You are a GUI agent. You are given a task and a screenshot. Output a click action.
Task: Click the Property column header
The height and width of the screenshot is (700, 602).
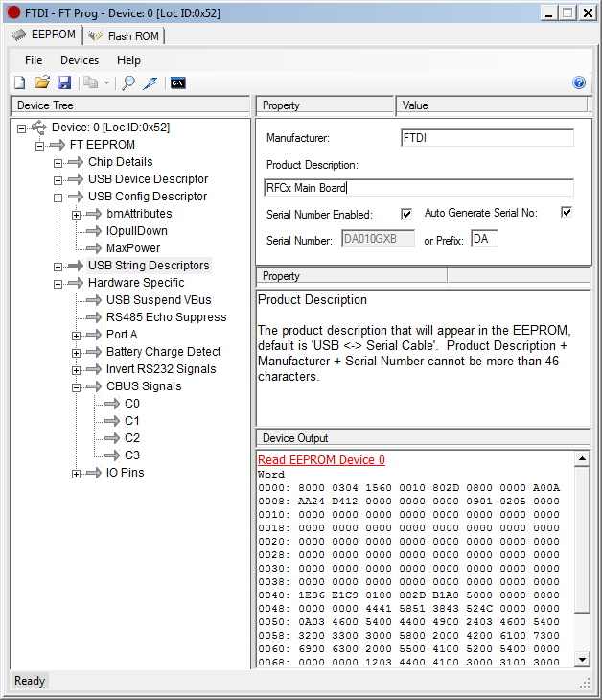click(325, 105)
